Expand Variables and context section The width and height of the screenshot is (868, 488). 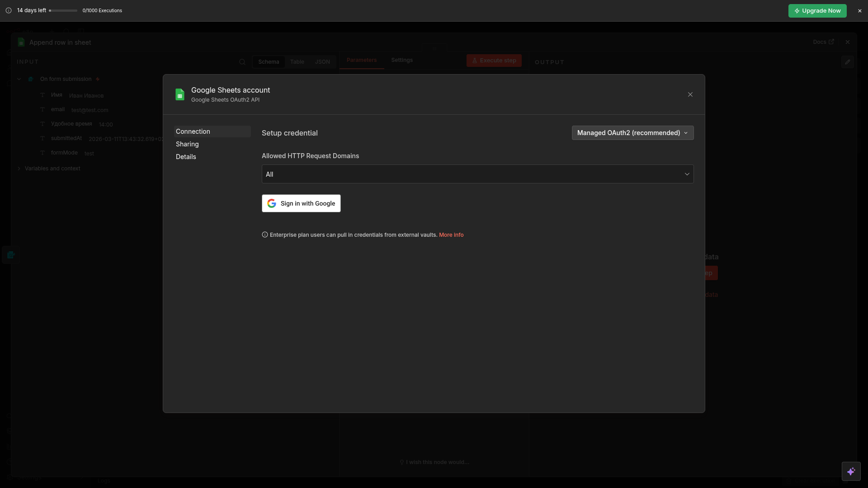(x=19, y=169)
